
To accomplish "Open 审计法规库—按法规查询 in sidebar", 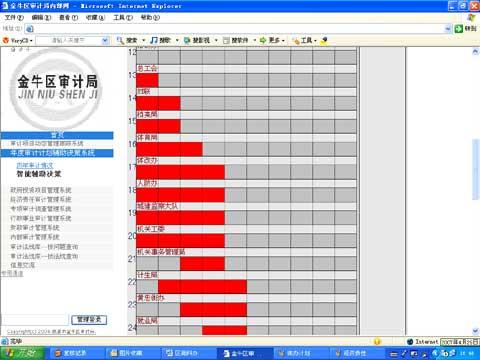I will click(44, 256).
